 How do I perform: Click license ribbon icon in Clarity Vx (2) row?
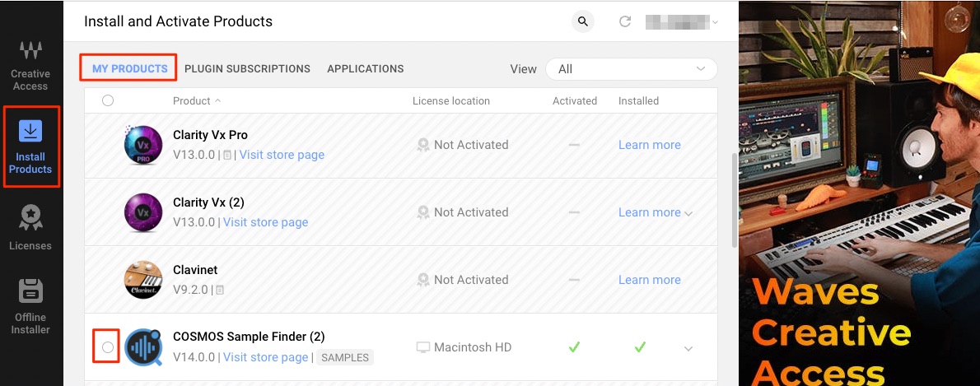click(423, 212)
